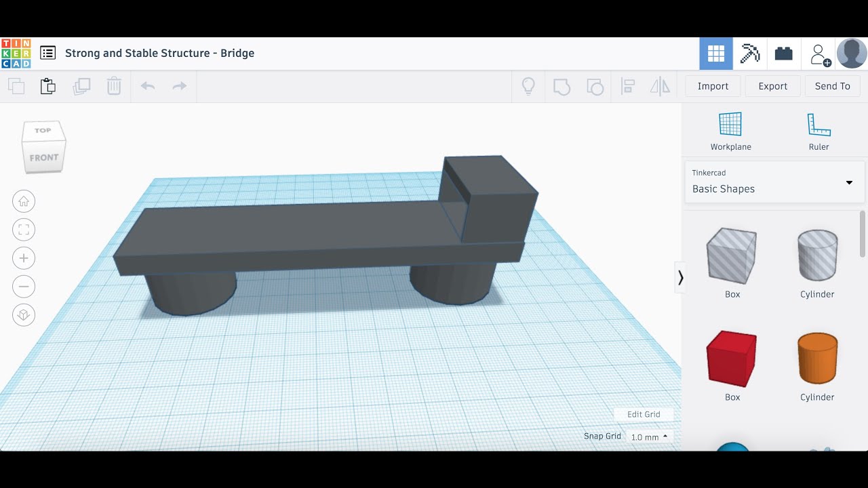Switch to 3D design grid view
868x488 pixels.
[716, 54]
